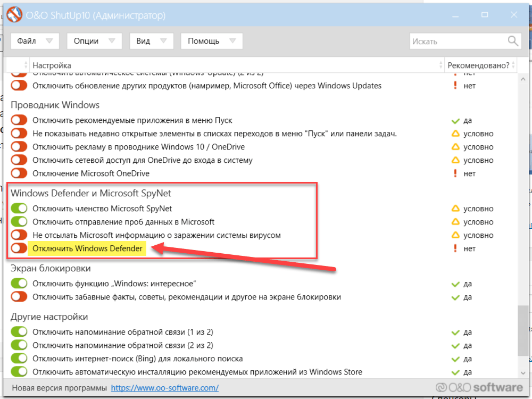Toggle Отключить напоминание обратной связи (2 из 2)
Screen dimensions: 532x399
[x=19, y=345]
